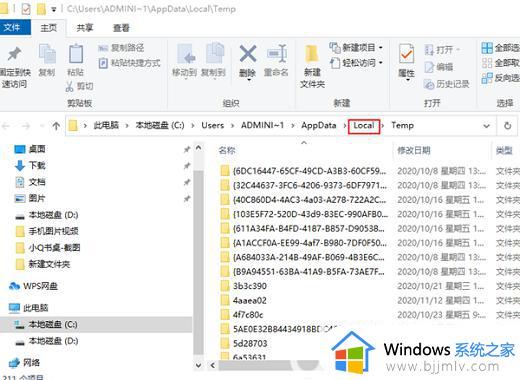Click the forward navigation arrow
The image size is (520, 380).
(x=26, y=126)
